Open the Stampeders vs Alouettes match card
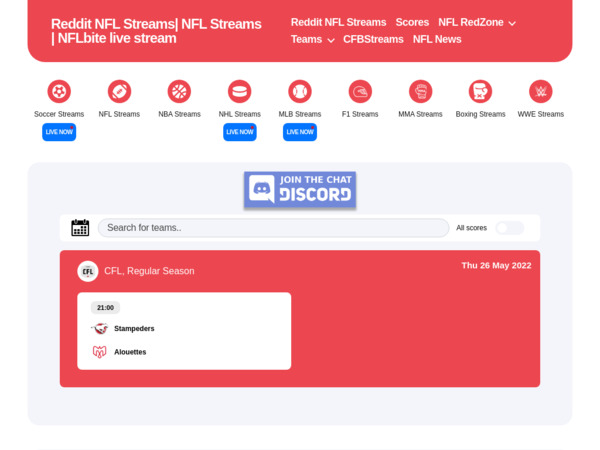The image size is (600, 450). point(184,331)
